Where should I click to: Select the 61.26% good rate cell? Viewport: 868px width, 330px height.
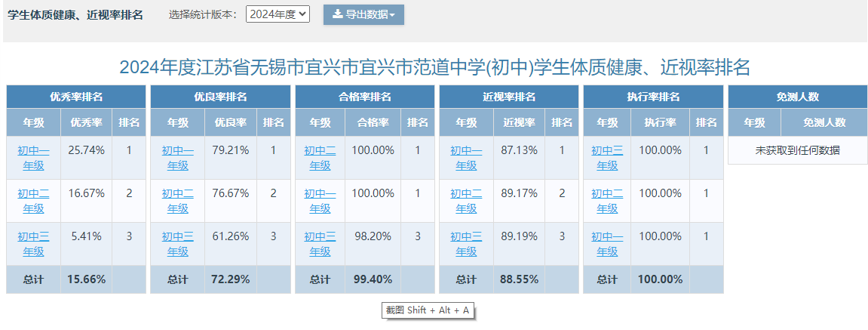(231, 243)
